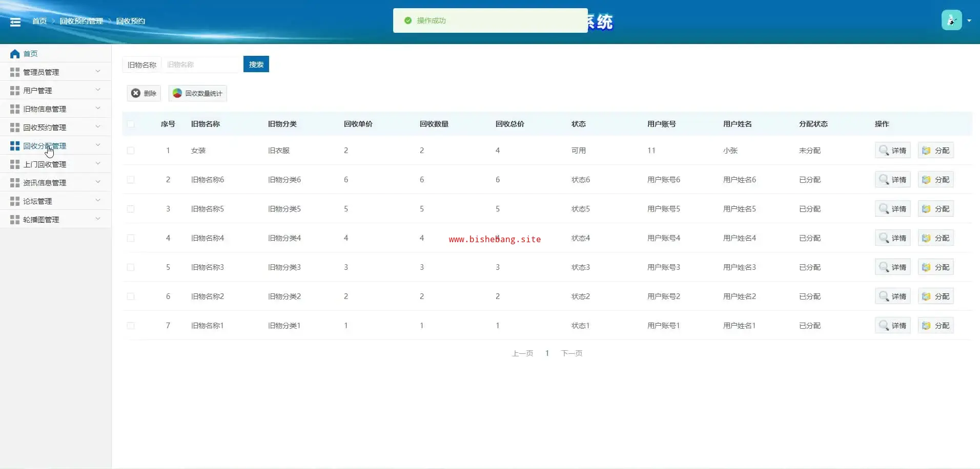980x469 pixels.
Task: Open the 旧物信息管理 sidebar menu
Action: tap(45, 109)
